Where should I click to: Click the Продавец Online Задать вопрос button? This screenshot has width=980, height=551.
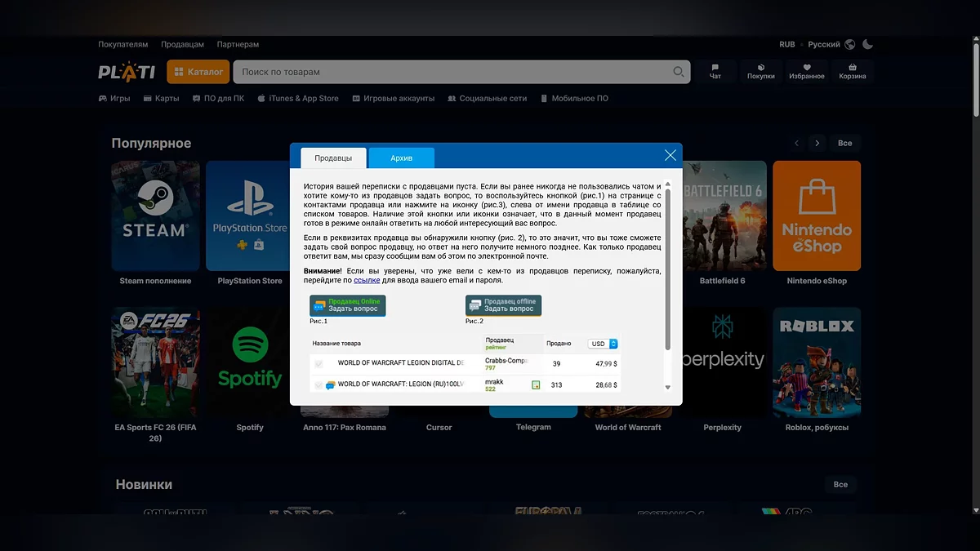click(348, 305)
